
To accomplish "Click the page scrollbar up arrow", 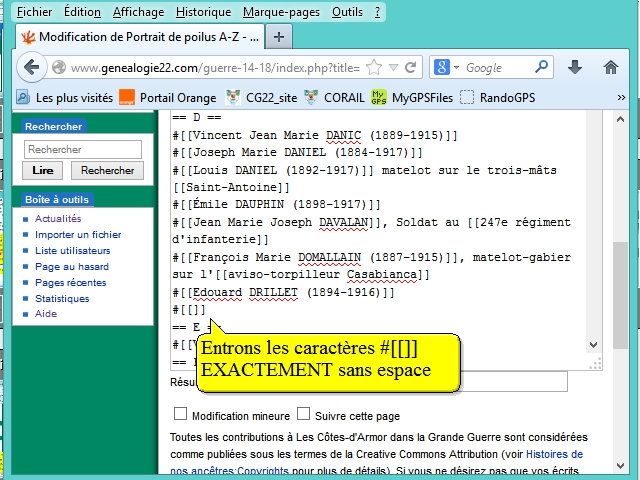I will pos(620,119).
